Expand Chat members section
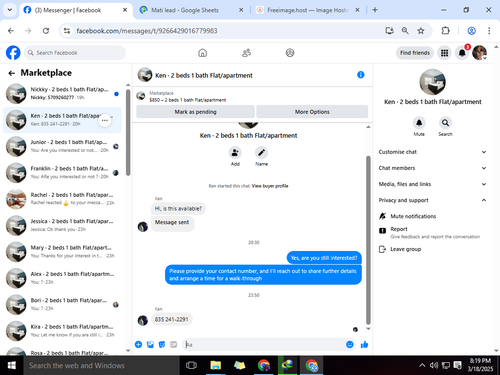 tap(432, 168)
